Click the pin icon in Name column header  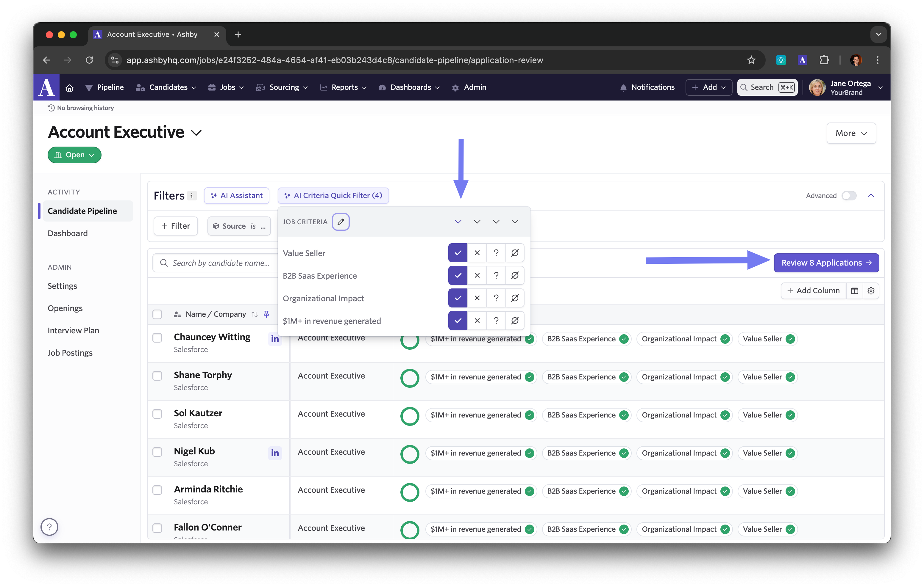[x=266, y=314]
